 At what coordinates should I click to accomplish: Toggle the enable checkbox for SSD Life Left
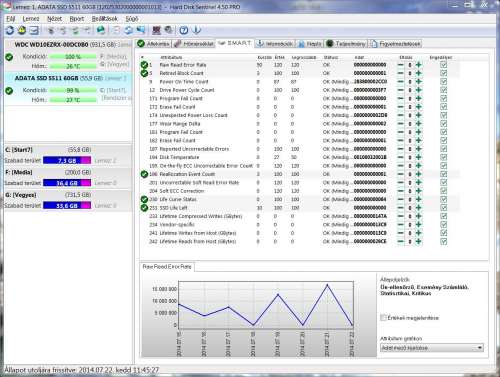click(443, 208)
